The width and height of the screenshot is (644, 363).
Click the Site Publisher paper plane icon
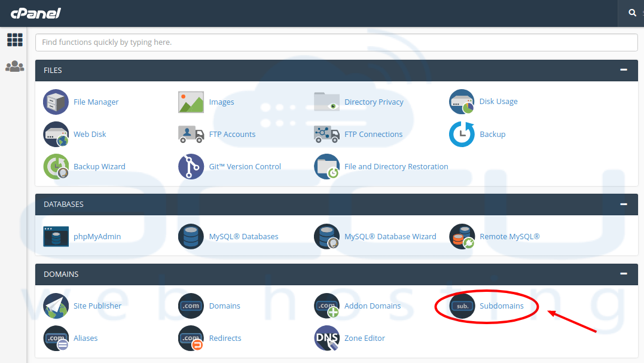point(56,306)
